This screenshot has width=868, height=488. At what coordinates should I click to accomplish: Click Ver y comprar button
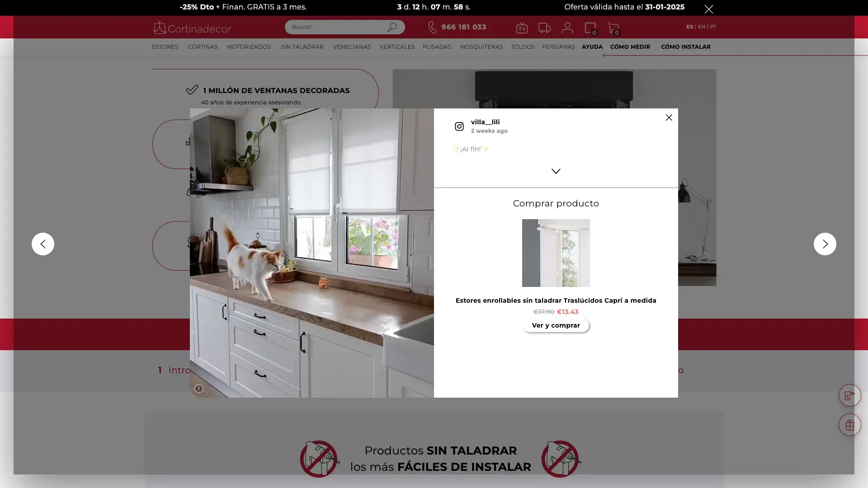coord(556,325)
